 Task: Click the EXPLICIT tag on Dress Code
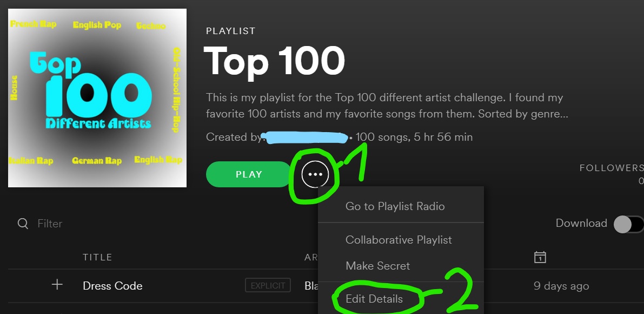[x=268, y=285]
